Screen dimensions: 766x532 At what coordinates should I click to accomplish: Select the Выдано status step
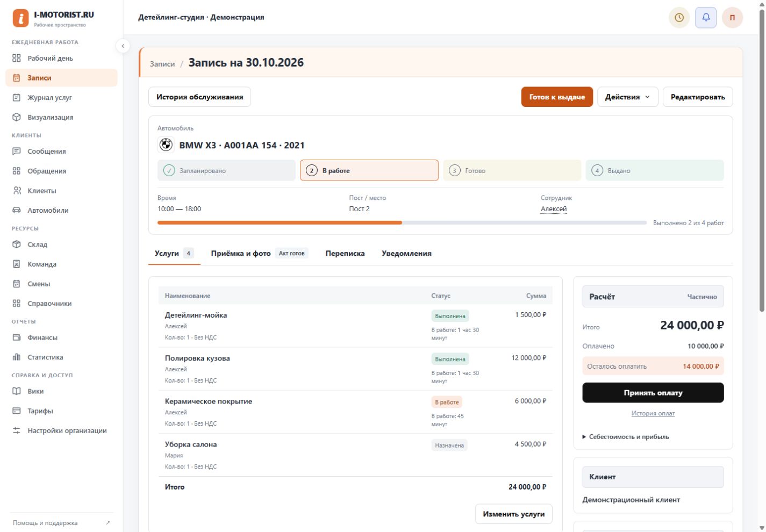coord(655,170)
